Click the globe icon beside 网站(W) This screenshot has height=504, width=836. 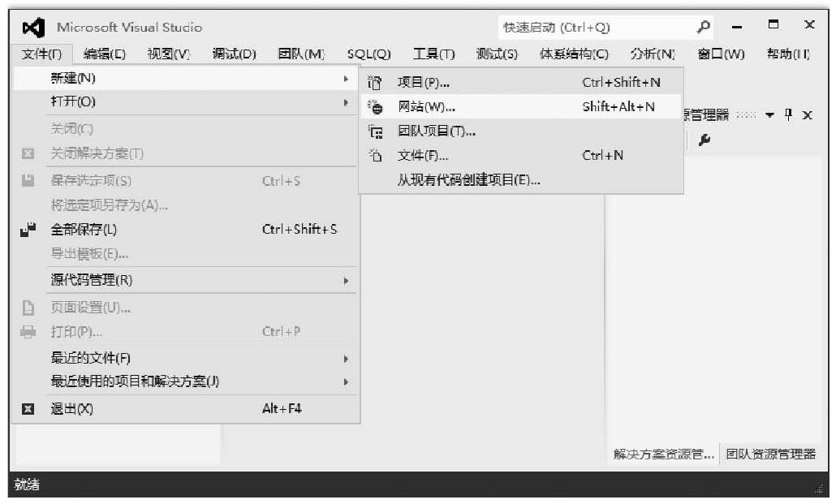(375, 106)
